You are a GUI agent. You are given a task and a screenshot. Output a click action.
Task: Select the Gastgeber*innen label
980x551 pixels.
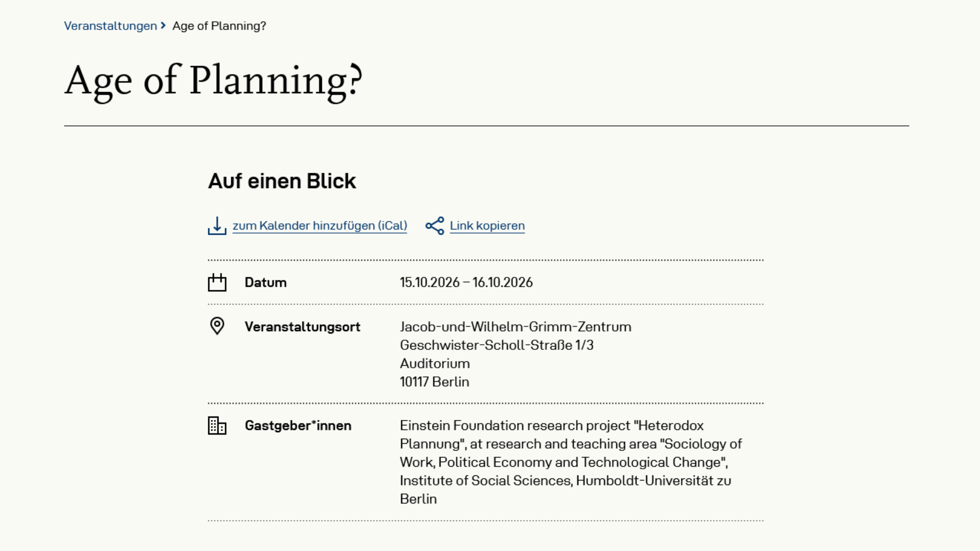tap(298, 425)
